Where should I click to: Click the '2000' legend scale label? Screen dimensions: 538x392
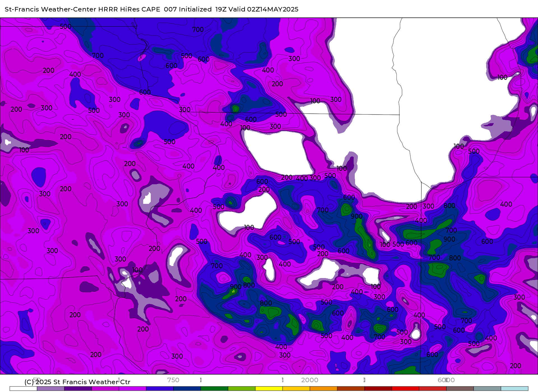click(x=310, y=380)
